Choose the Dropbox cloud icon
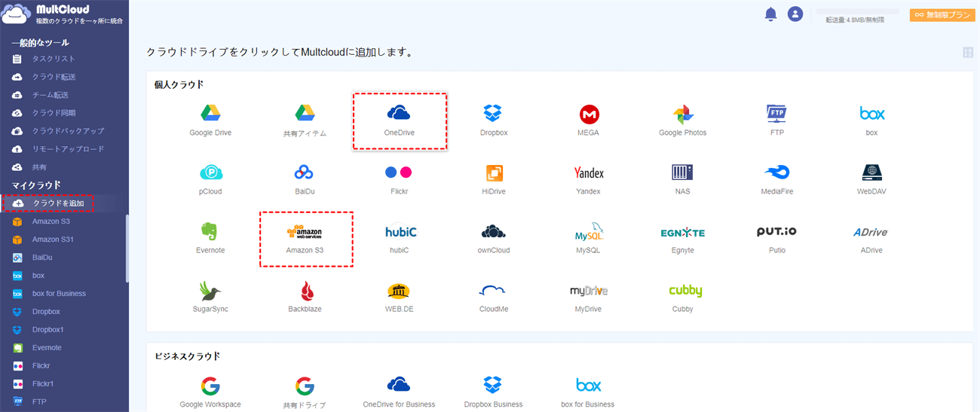This screenshot has width=980, height=412. pyautogui.click(x=494, y=121)
